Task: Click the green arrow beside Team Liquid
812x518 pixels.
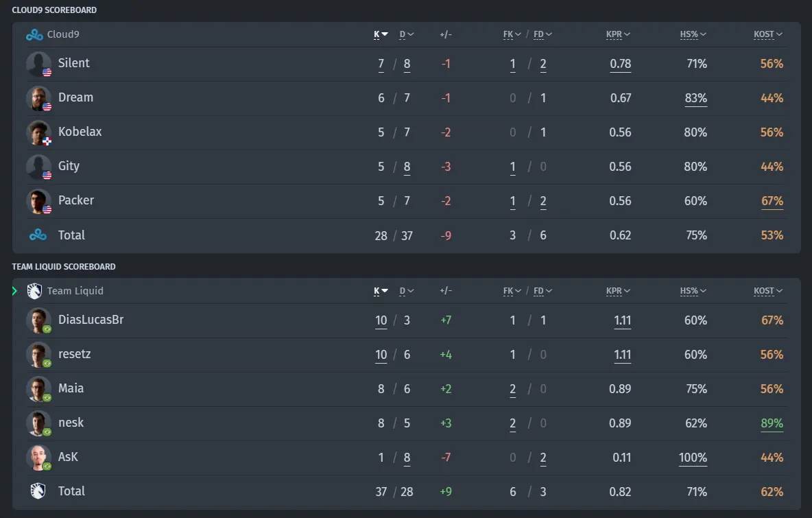Action: (x=14, y=291)
